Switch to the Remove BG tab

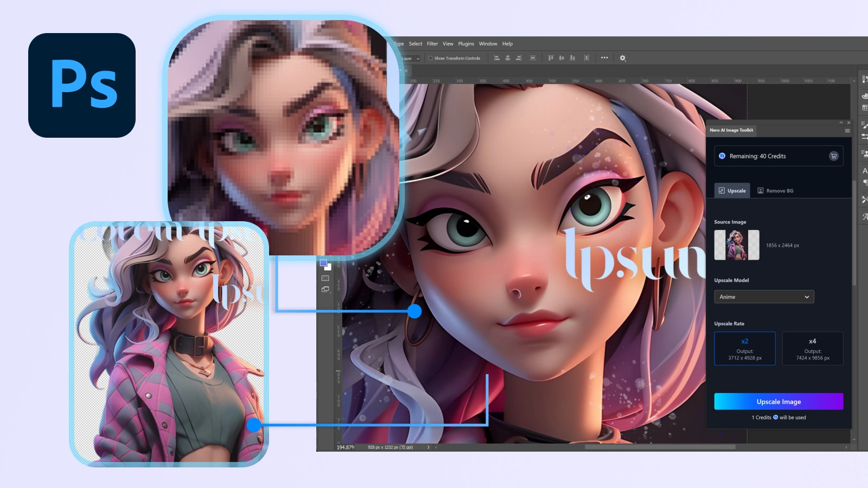(x=775, y=190)
